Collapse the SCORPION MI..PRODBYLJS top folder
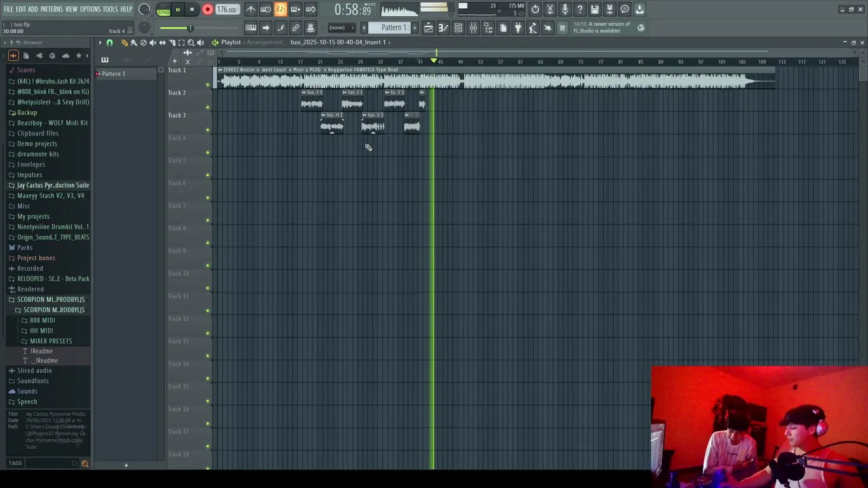The width and height of the screenshot is (868, 488). 51,300
